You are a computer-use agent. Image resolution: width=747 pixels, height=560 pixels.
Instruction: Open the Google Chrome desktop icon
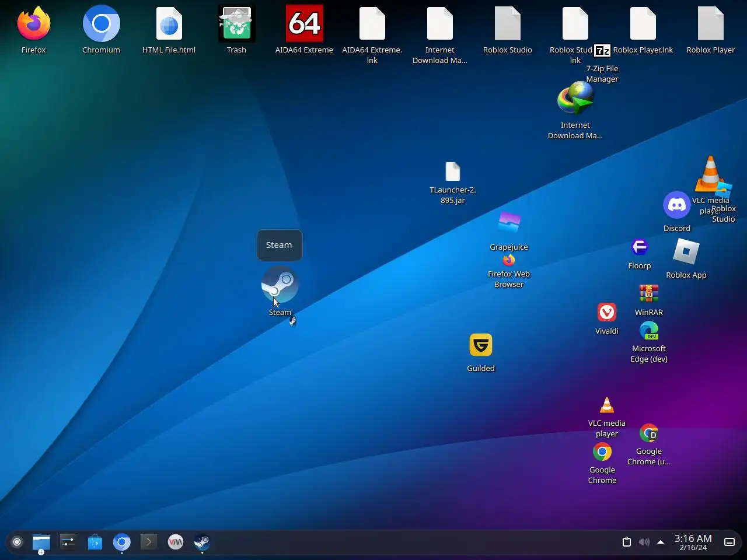coord(602,452)
